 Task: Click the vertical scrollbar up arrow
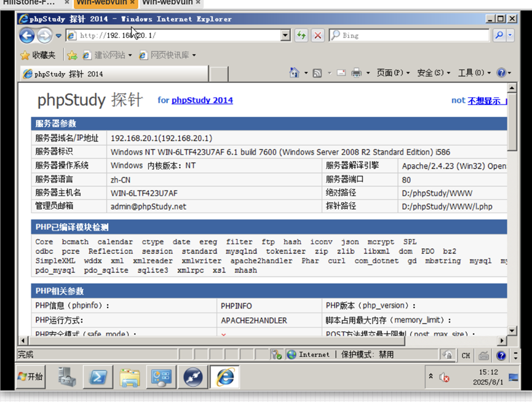pyautogui.click(x=512, y=88)
